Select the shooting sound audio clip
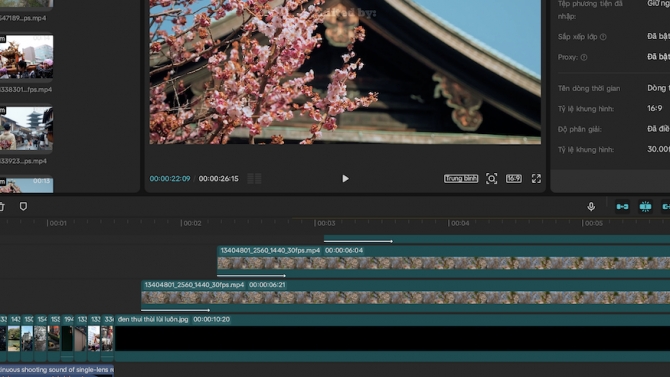The image size is (670, 377). pyautogui.click(x=57, y=370)
